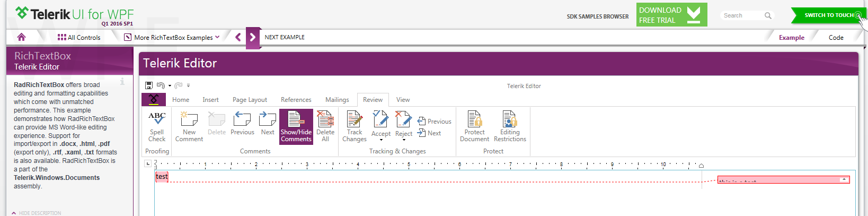The width and height of the screenshot is (868, 216).
Task: Expand the Accept changes dropdown arrow
Action: click(381, 140)
